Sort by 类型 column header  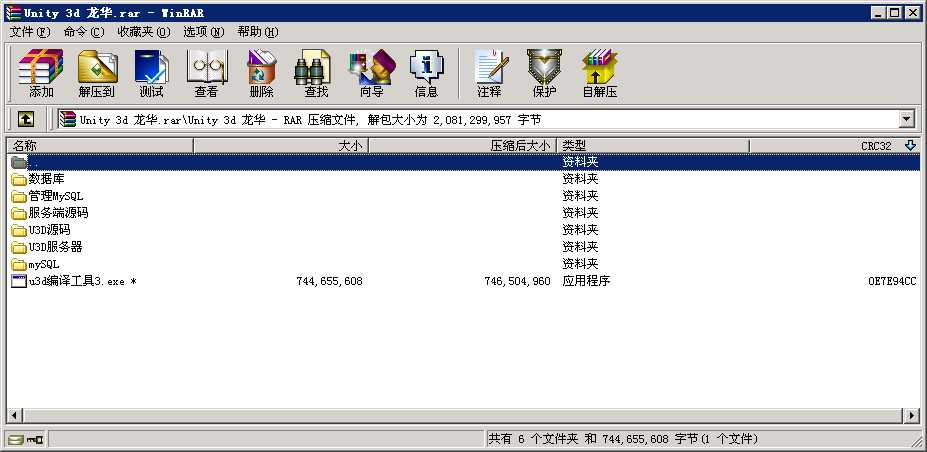pos(653,145)
